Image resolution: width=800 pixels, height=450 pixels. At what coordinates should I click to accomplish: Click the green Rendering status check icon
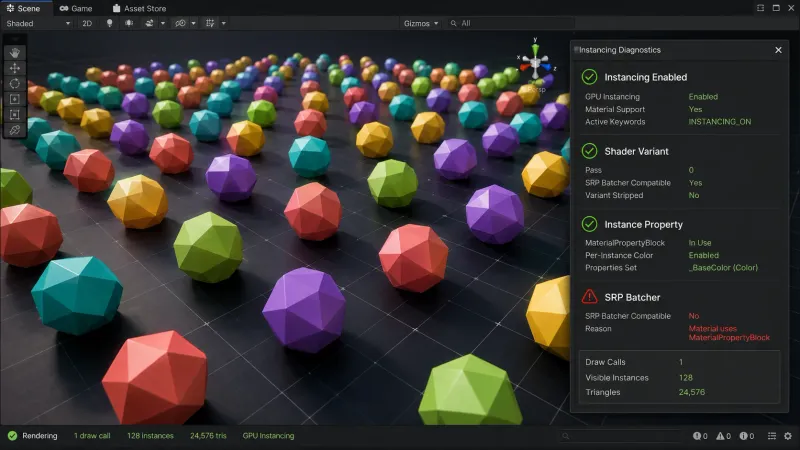pos(12,436)
